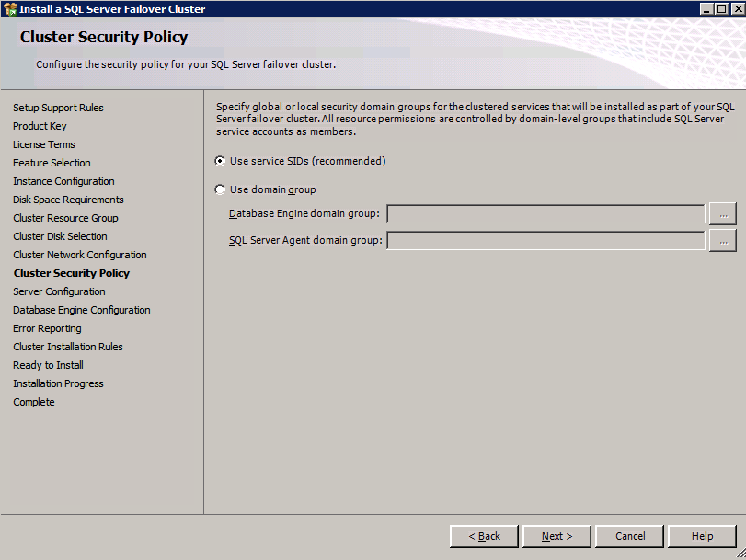
Task: Select Cluster Installation Rules step
Action: 68,347
